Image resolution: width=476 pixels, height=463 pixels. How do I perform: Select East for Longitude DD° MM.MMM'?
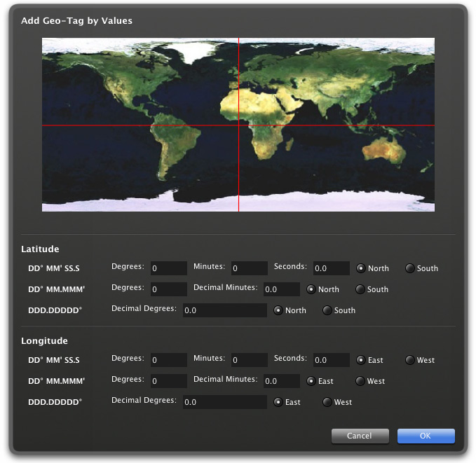click(x=311, y=381)
